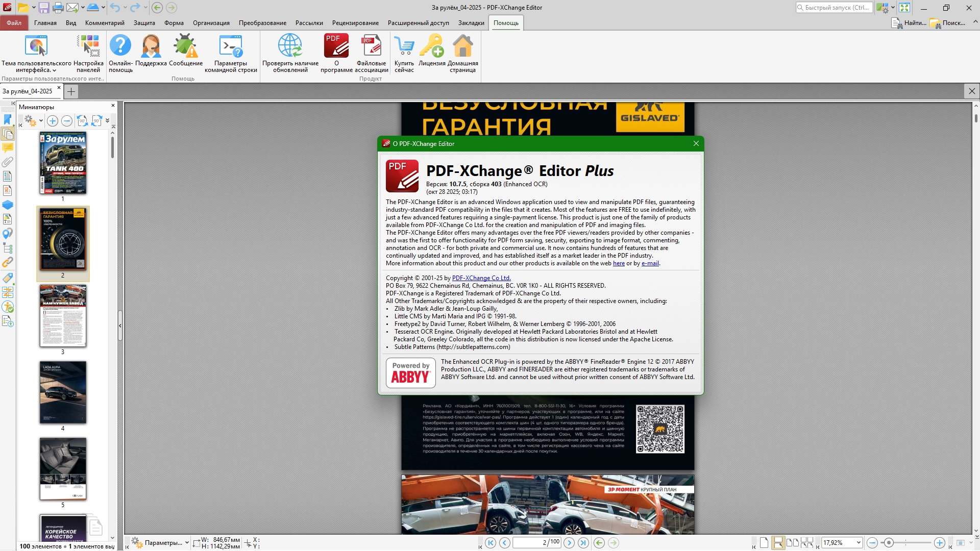The height and width of the screenshot is (551, 980).
Task: Switch to single page layout
Action: pos(764,543)
